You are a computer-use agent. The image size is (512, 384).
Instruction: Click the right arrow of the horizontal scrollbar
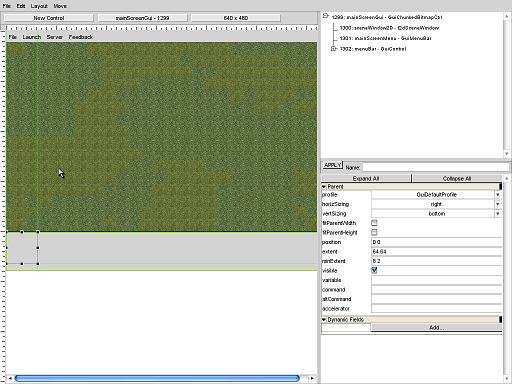tap(312, 378)
